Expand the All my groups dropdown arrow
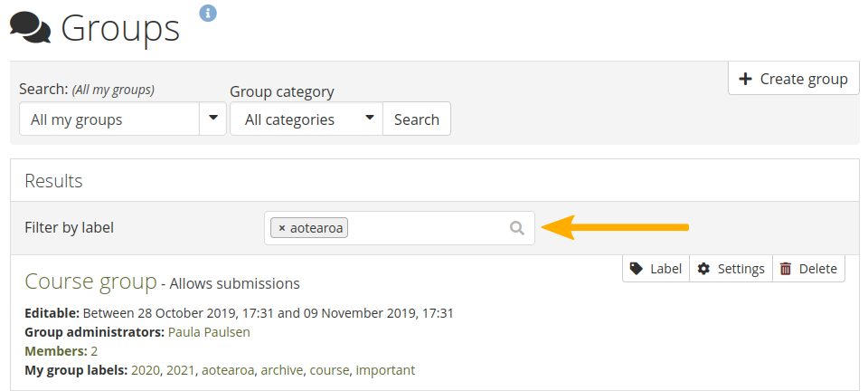Viewport: 868px width, 391px height. (213, 119)
